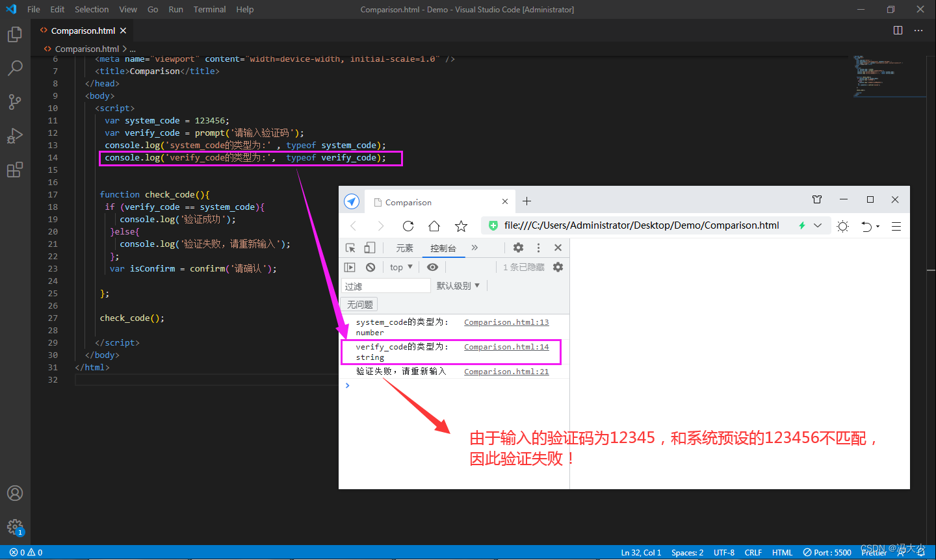Viewport: 936px width, 560px height.
Task: Switch to the 控制台 Console tab
Action: (x=443, y=248)
